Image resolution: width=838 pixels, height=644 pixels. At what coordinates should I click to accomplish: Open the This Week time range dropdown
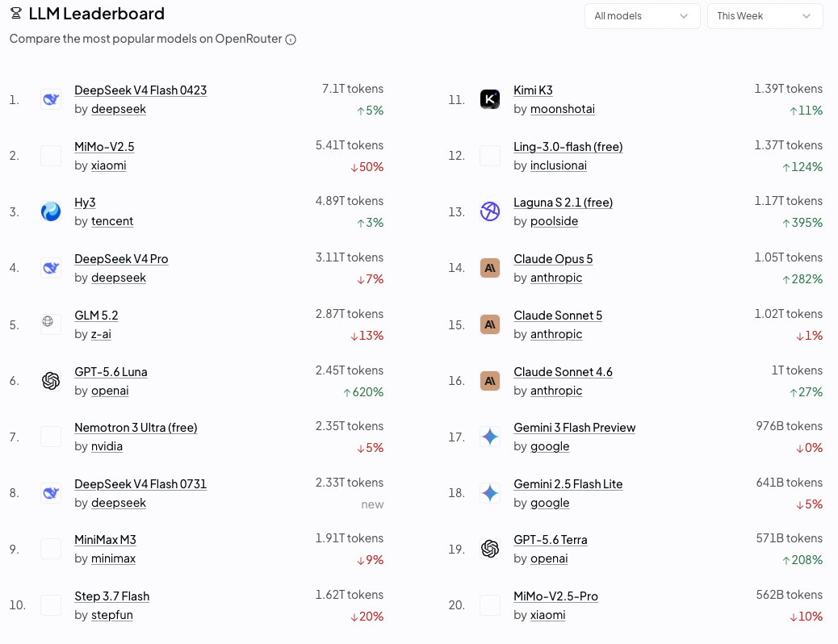pyautogui.click(x=765, y=16)
